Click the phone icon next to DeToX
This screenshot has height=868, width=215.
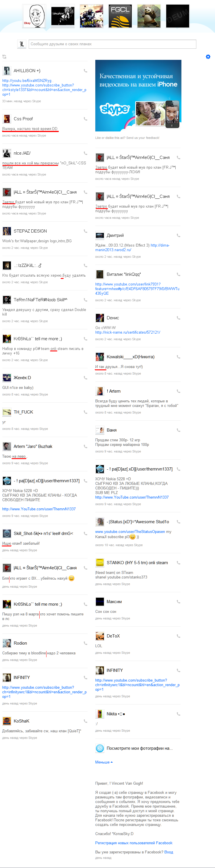point(179,636)
